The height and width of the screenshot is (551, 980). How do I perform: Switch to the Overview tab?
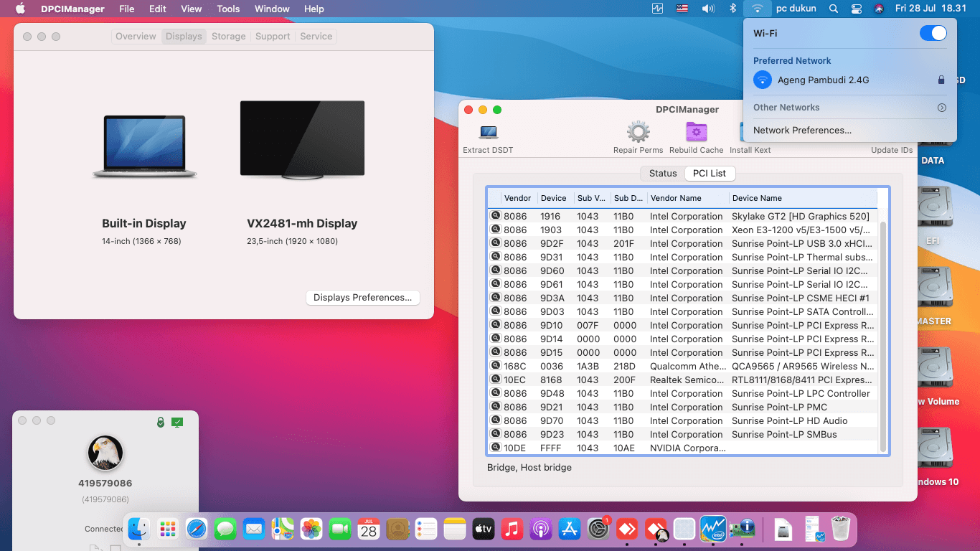click(x=136, y=37)
